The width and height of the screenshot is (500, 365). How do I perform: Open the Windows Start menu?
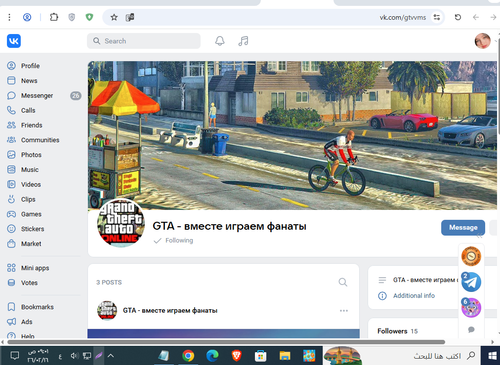pos(492,356)
